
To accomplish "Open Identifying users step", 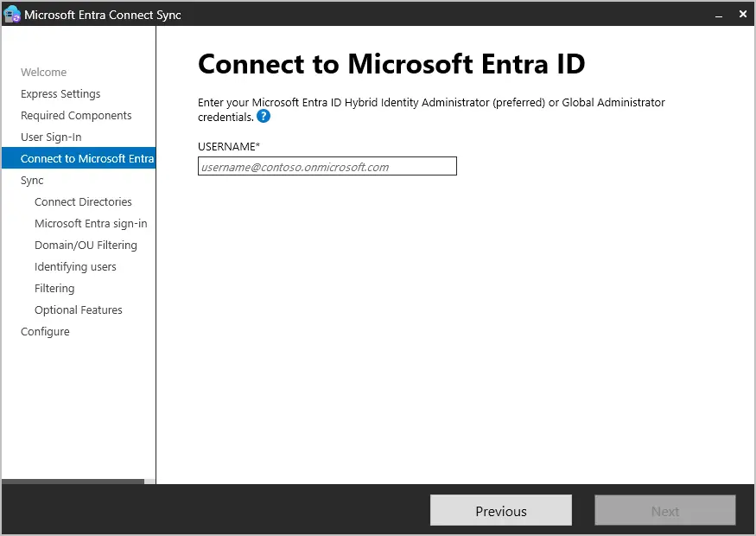I will pyautogui.click(x=75, y=267).
